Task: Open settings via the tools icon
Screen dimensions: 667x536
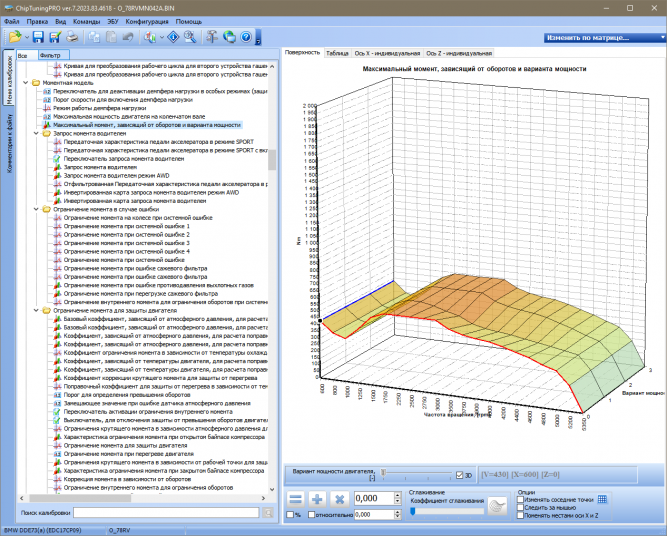Action: click(212, 37)
